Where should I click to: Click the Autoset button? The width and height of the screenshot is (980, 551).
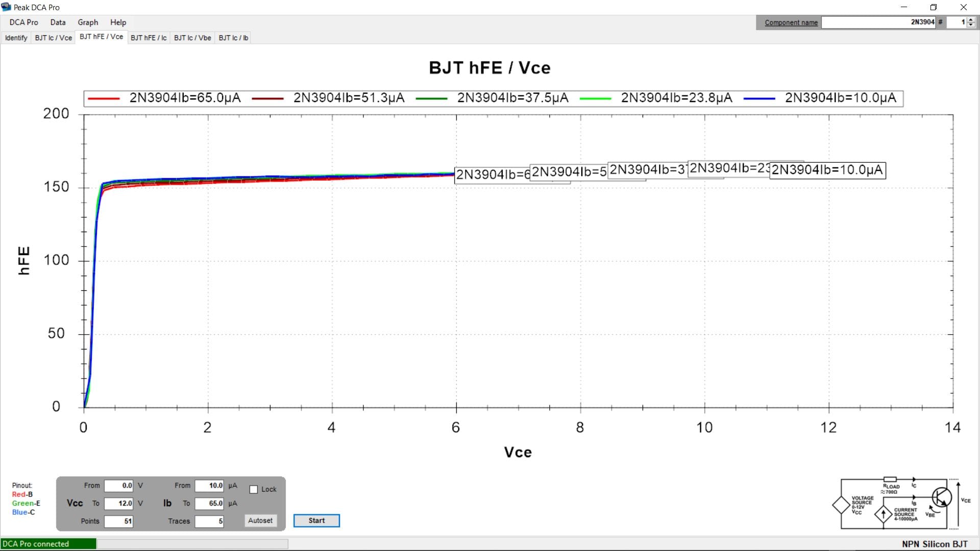260,520
